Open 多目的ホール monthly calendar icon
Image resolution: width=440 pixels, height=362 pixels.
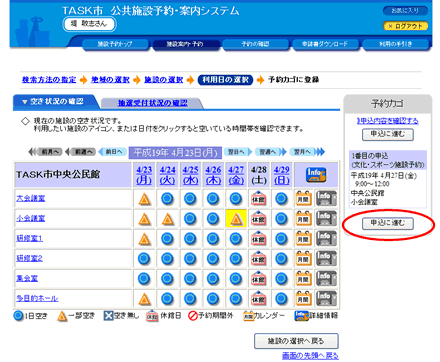pyautogui.click(x=303, y=299)
